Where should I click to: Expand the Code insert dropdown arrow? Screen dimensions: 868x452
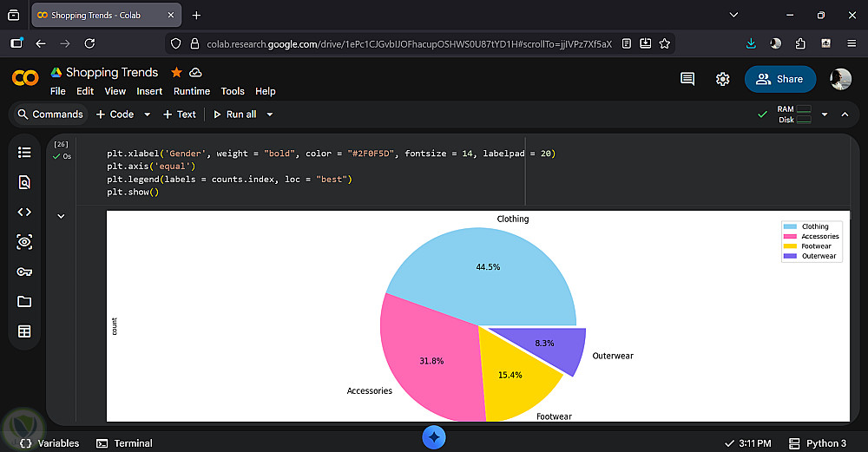147,115
